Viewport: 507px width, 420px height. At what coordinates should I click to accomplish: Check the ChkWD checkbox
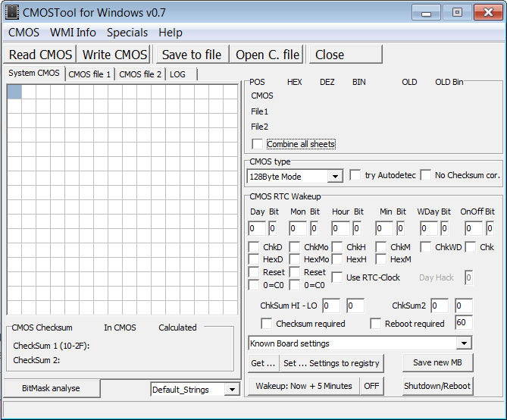tap(425, 247)
